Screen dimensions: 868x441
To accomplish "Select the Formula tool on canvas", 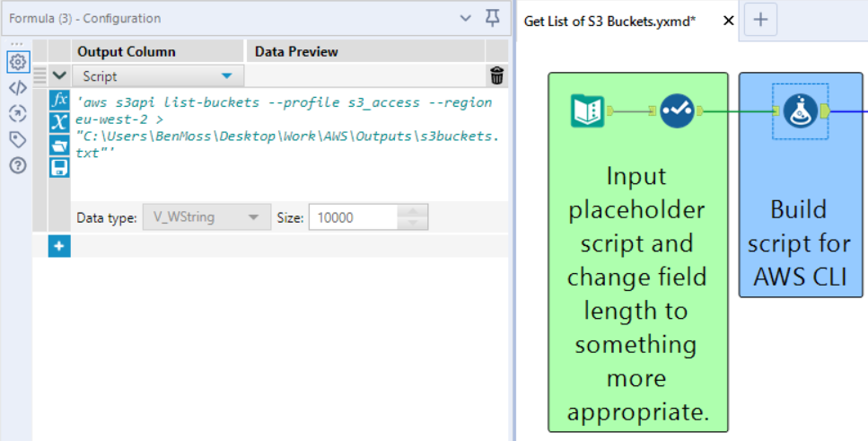I will pyautogui.click(x=800, y=111).
